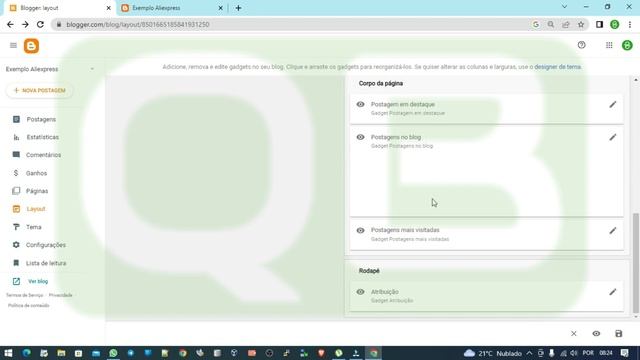Show hidden system tray icons
Image resolution: width=640 pixels, height=360 pixels.
pos(529,353)
